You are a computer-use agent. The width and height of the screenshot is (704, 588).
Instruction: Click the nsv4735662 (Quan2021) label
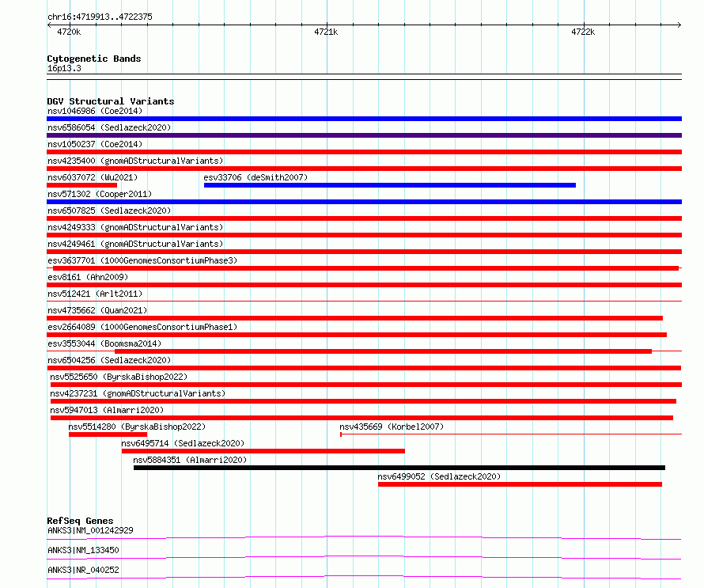click(x=97, y=310)
